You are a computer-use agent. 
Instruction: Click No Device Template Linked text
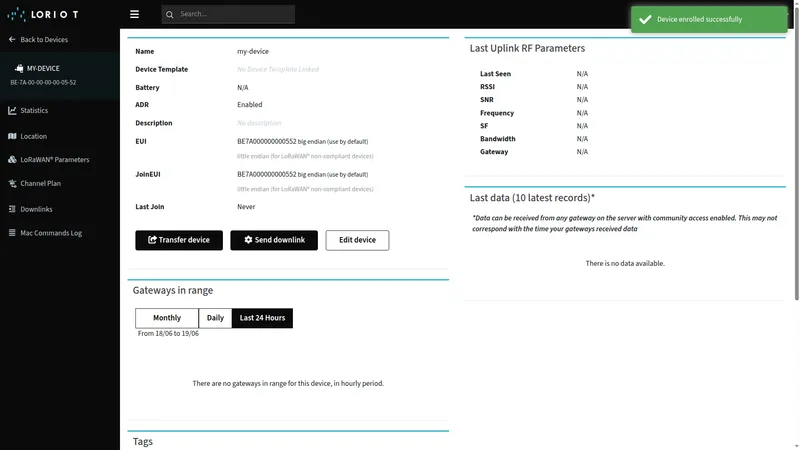(x=278, y=69)
